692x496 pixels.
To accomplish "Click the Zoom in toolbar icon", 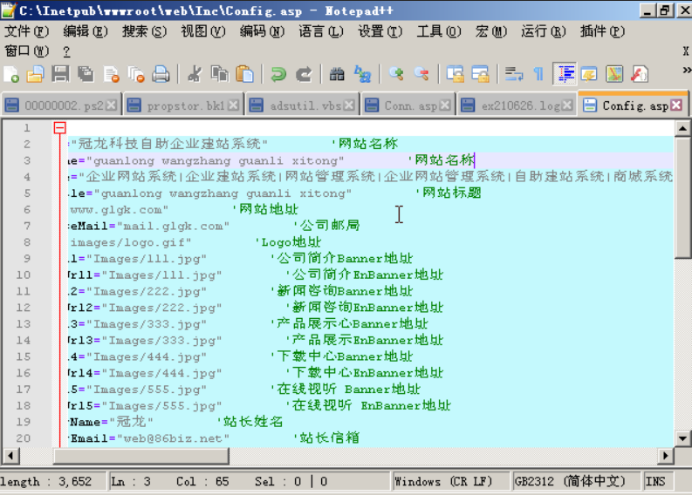I will [396, 74].
